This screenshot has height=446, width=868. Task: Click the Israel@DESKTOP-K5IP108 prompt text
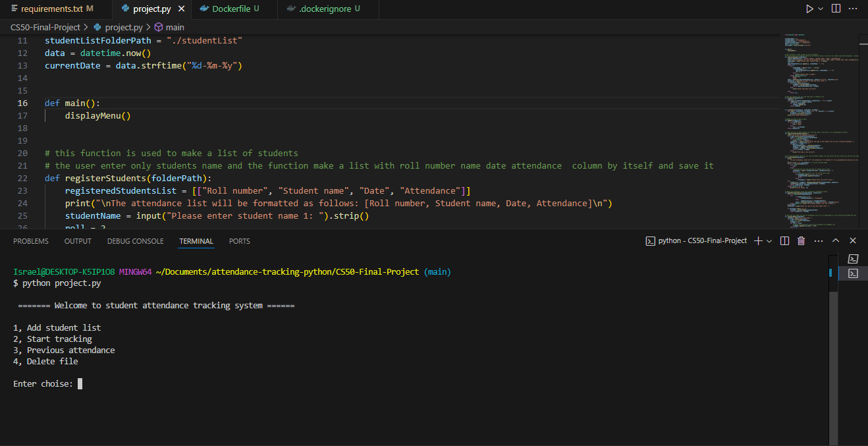[64, 271]
